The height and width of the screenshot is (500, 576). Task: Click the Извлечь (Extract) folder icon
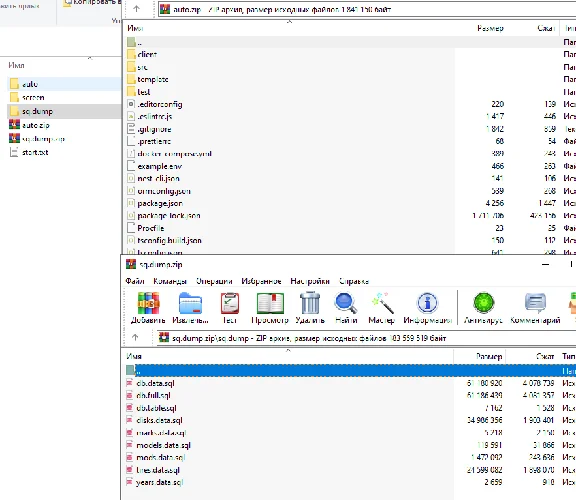click(x=190, y=303)
